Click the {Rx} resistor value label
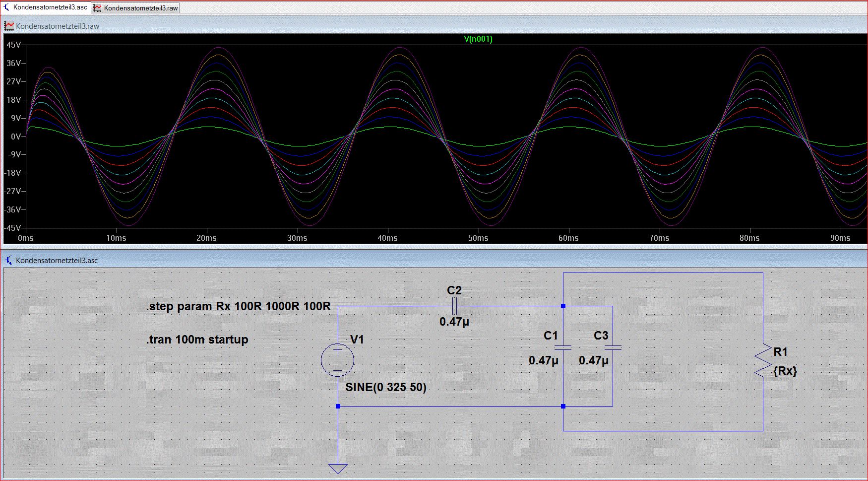868x481 pixels. coord(785,371)
